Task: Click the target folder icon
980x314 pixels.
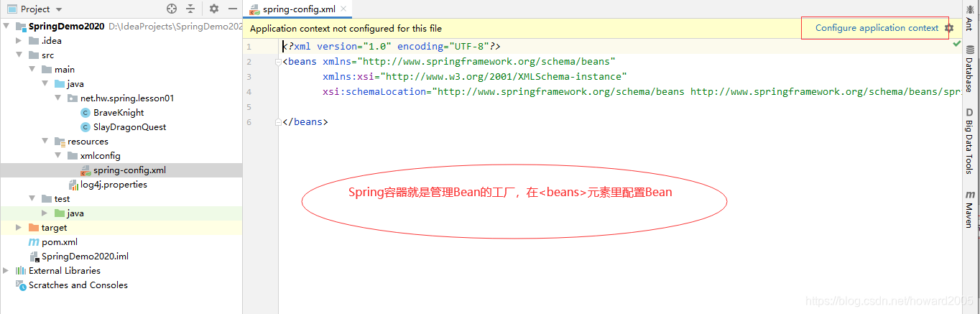Action: 34,228
